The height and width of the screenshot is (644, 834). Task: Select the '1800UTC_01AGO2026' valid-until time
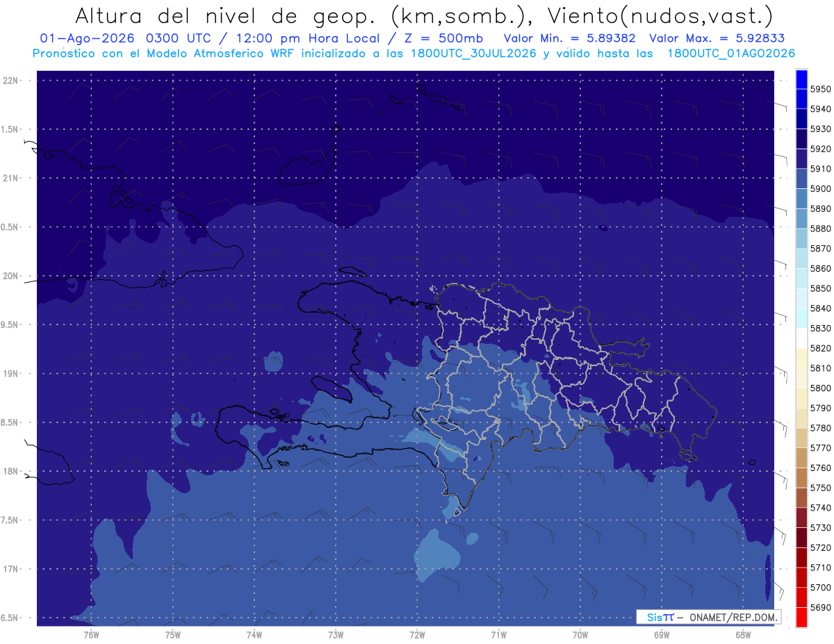coord(731,53)
